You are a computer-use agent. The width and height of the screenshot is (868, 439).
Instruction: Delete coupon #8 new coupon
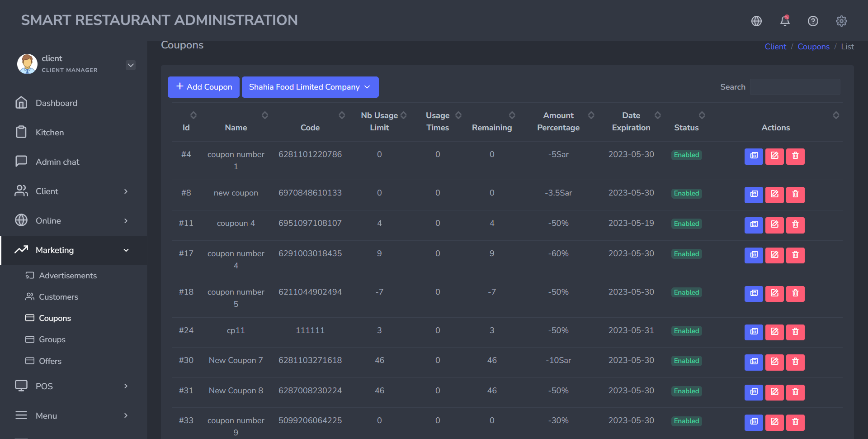(x=795, y=195)
